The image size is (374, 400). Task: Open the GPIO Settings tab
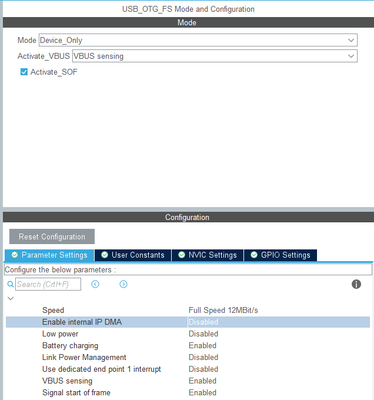coord(281,255)
